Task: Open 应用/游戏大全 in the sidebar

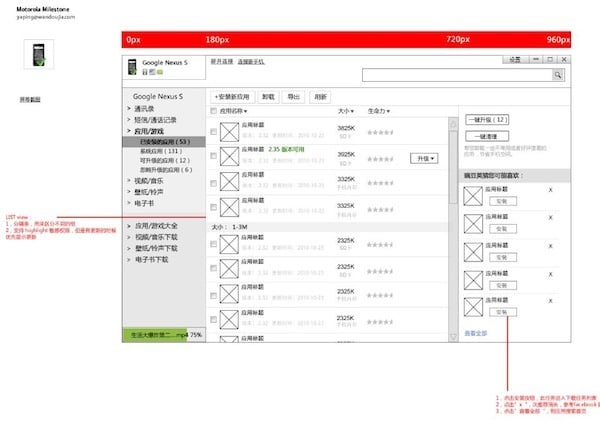Action: pyautogui.click(x=156, y=226)
